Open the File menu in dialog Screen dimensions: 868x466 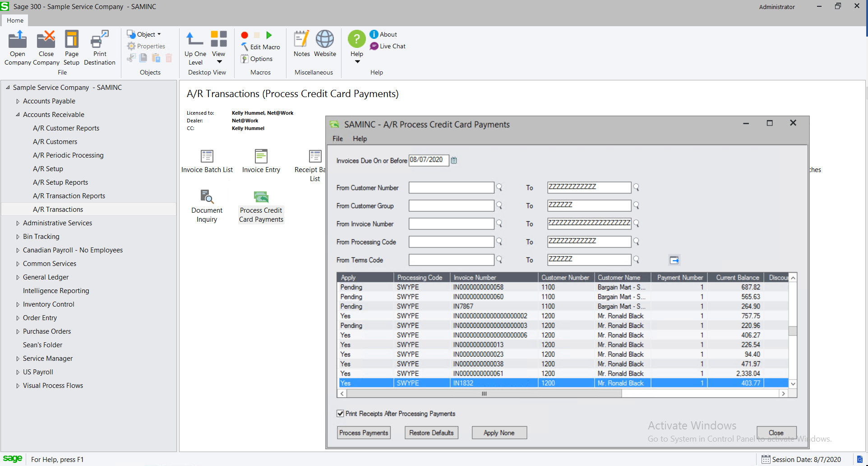click(337, 139)
